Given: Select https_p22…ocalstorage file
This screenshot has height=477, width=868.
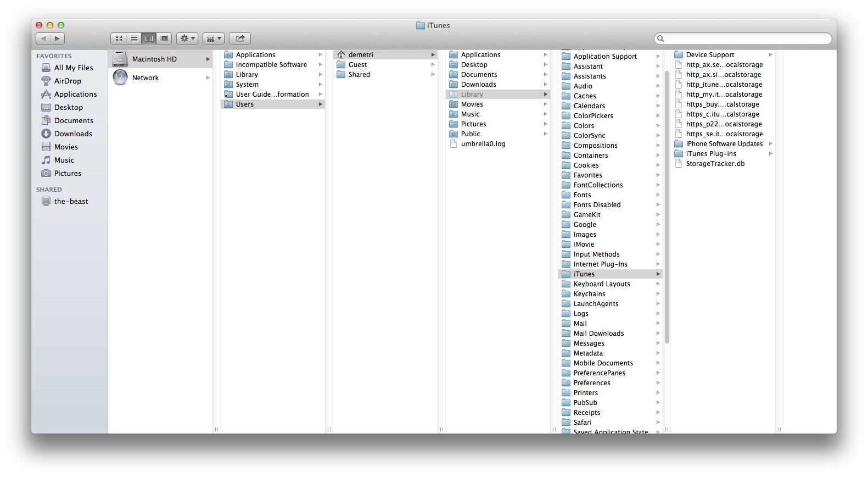Looking at the screenshot, I should (x=723, y=124).
